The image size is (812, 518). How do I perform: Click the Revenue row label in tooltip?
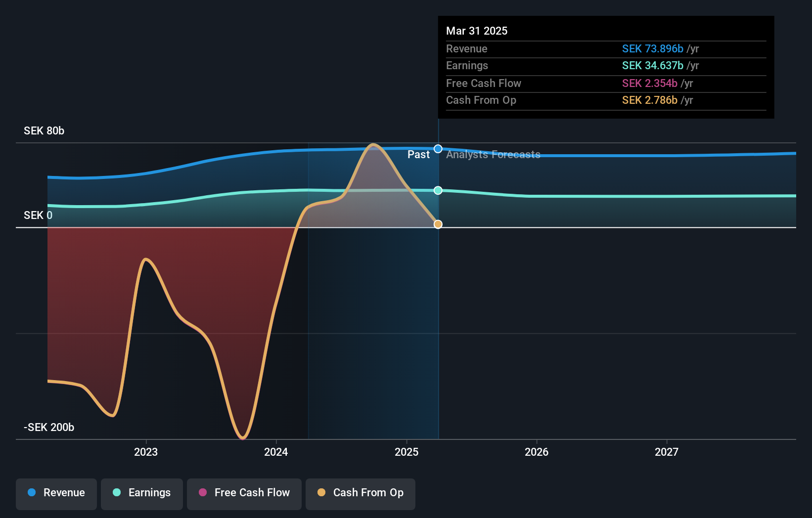click(x=467, y=48)
